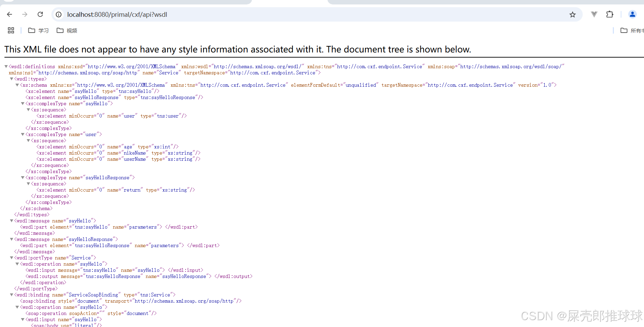The image size is (644, 327).
Task: Collapse the complexType named user
Action: tap(23, 134)
